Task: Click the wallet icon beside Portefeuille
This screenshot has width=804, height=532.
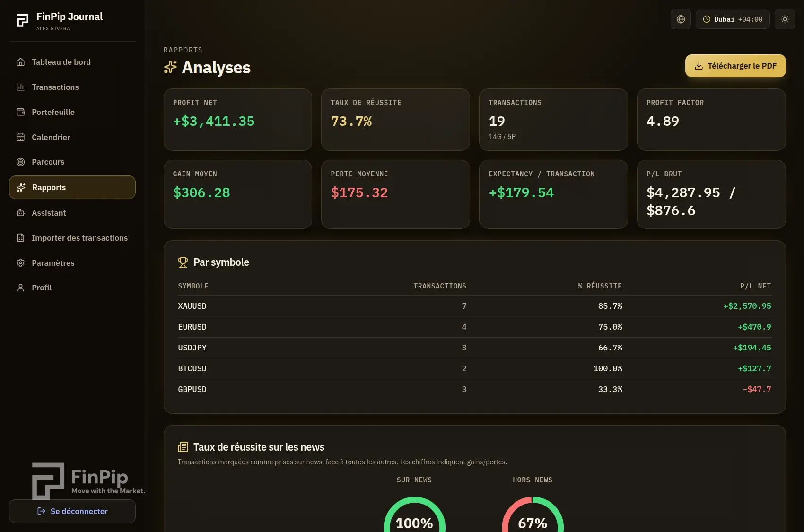Action: point(20,112)
